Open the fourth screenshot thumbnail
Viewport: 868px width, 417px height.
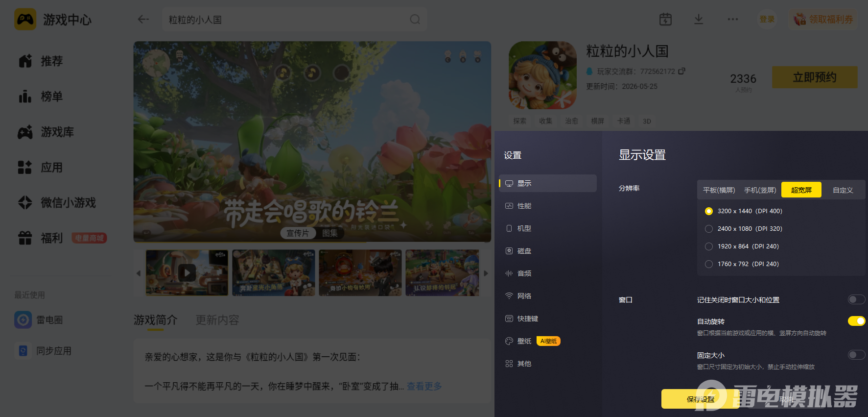(443, 272)
